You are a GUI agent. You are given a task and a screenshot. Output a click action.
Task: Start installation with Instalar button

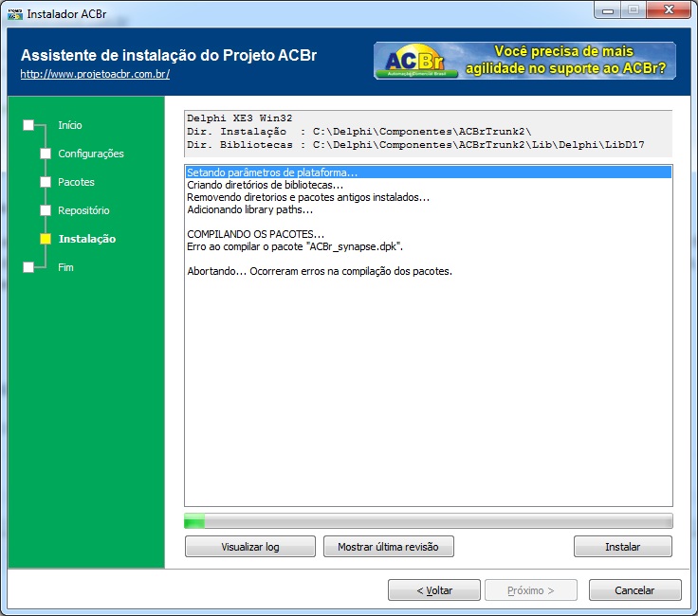click(623, 547)
